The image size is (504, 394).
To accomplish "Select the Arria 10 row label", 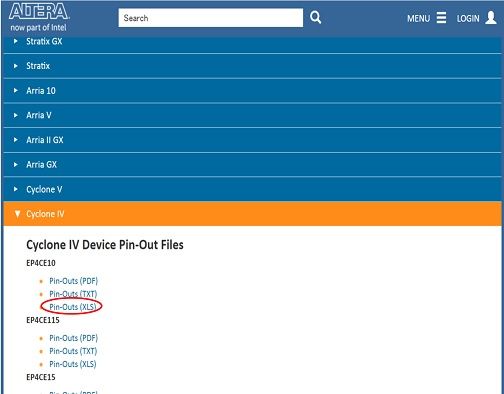I will (x=41, y=91).
